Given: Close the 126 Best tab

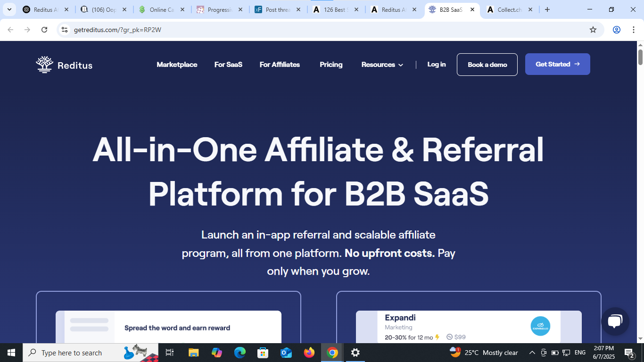Looking at the screenshot, I should click(356, 9).
